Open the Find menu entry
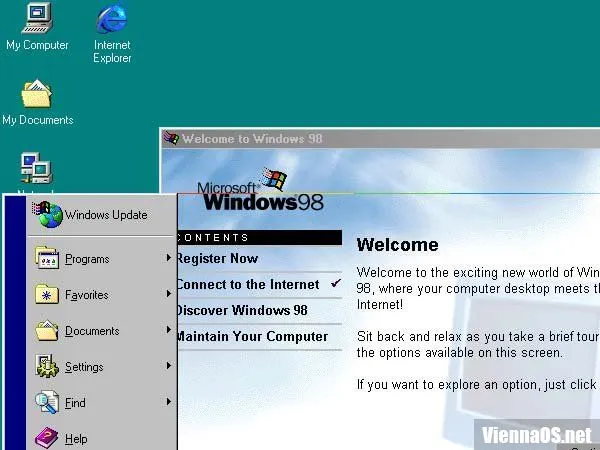 pyautogui.click(x=102, y=403)
